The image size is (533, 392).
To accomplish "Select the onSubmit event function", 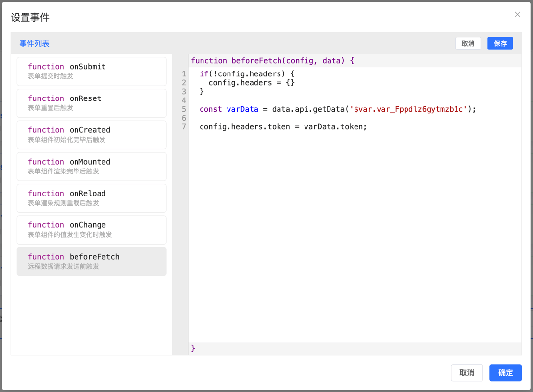I will [91, 72].
